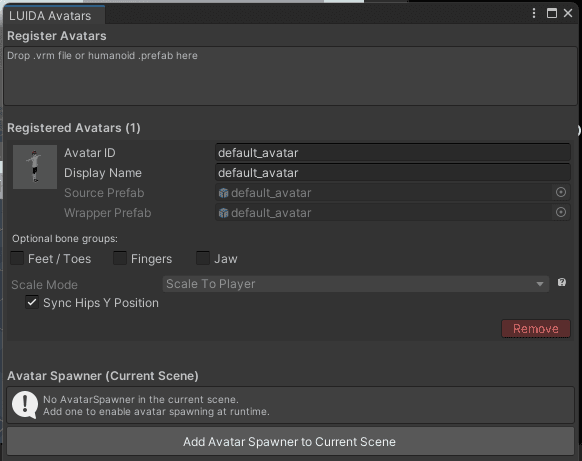Click the warning icon in Avatar Spawner box

point(25,405)
